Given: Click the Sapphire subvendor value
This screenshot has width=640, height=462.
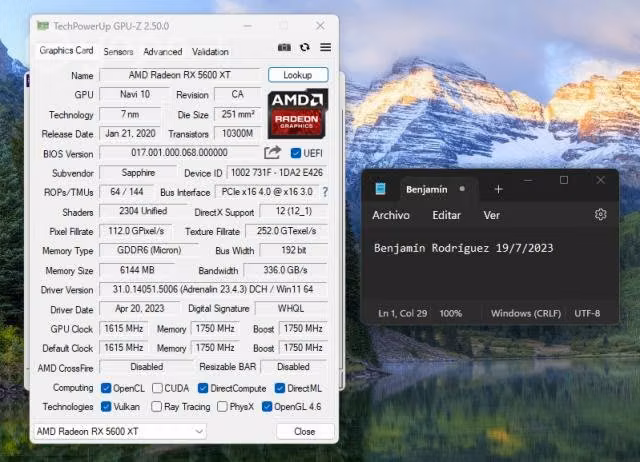Looking at the screenshot, I should 138,173.
